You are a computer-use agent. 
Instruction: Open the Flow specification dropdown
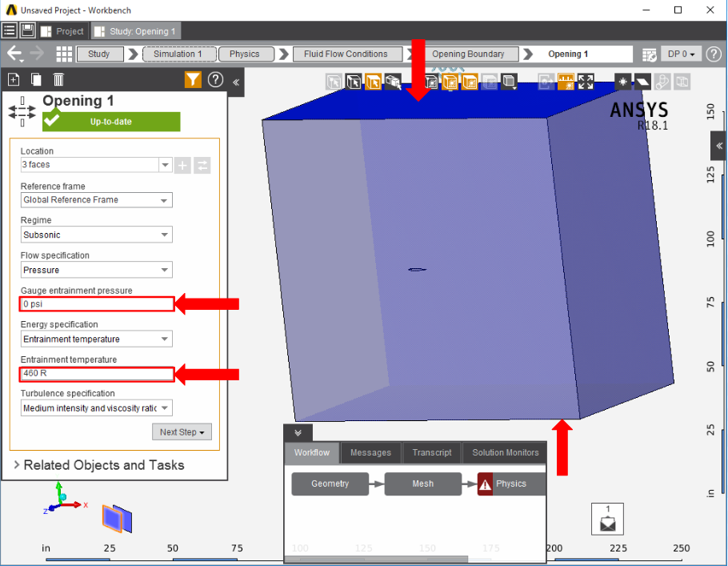coord(97,270)
